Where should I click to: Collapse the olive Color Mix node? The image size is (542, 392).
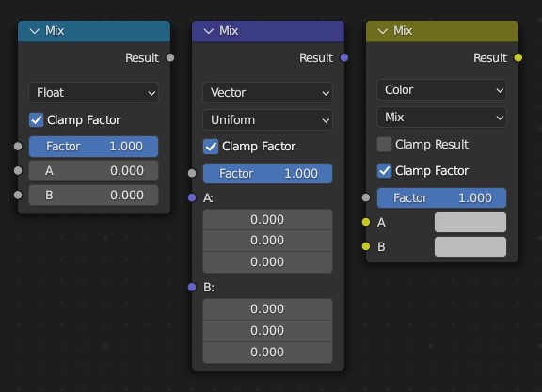382,31
